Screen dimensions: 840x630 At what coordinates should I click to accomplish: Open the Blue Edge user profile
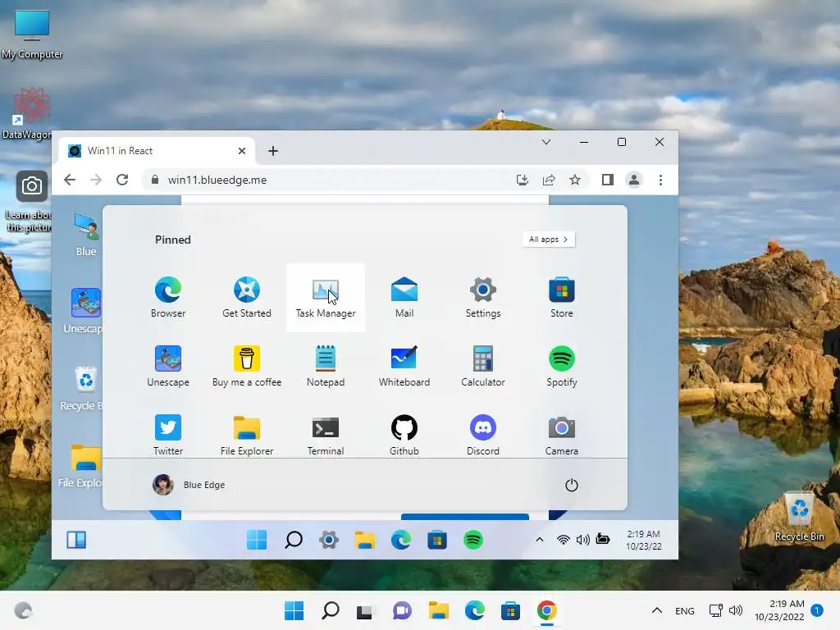(189, 484)
